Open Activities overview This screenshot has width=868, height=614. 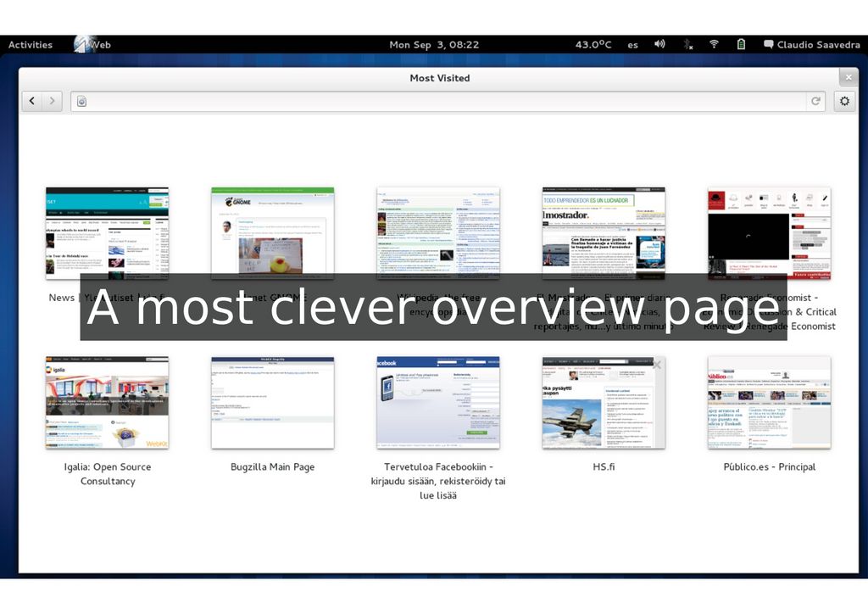coord(31,45)
